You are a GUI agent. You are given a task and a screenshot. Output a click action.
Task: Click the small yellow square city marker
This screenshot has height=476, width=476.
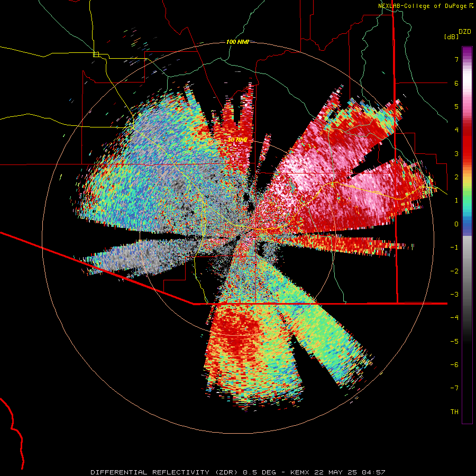[96, 54]
